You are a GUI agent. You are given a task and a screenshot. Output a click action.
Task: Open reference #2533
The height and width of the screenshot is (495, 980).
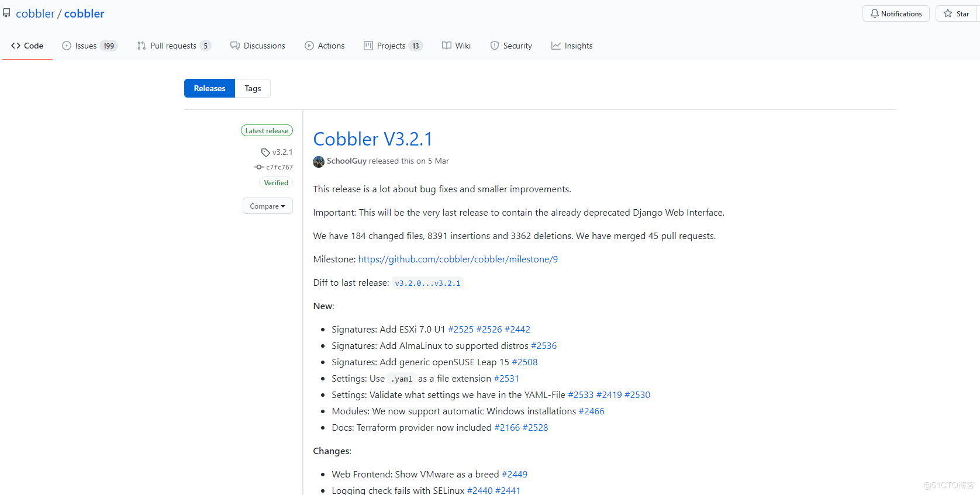click(x=581, y=394)
